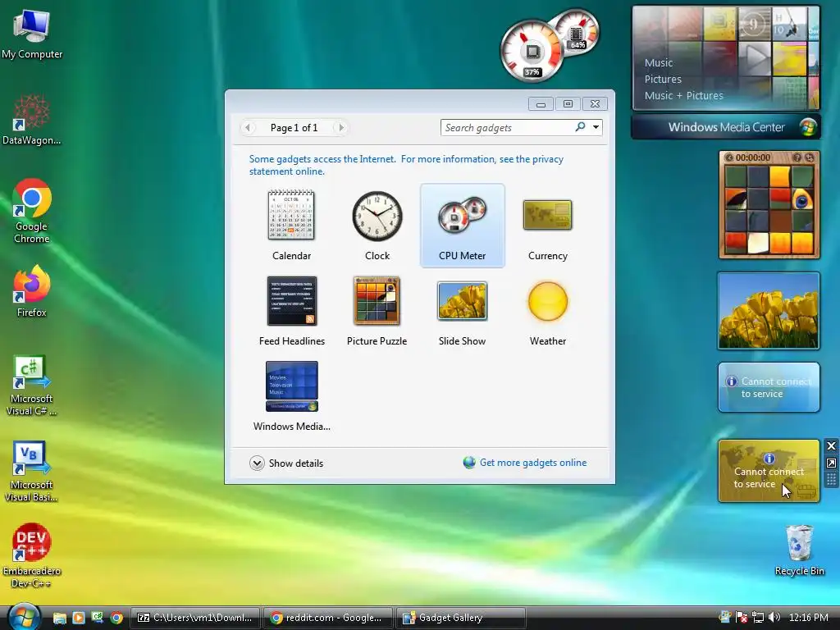This screenshot has width=840, height=630.
Task: Select the Clock gadget
Action: [x=377, y=225]
